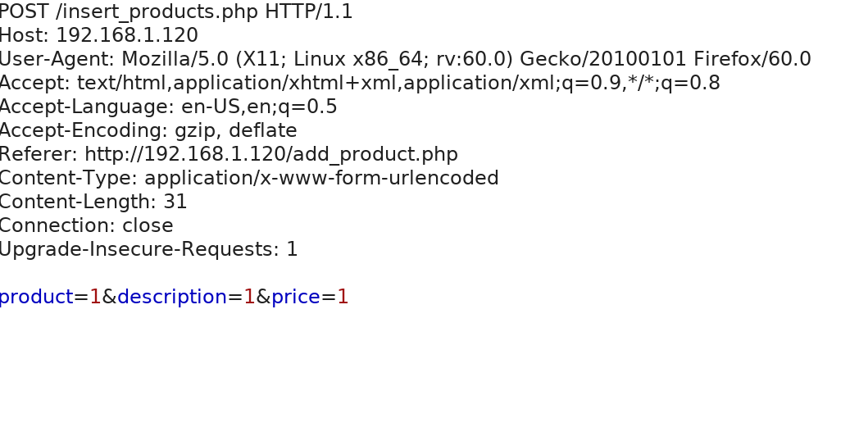Click the product parameter value 1
868x423 pixels.
(x=96, y=298)
